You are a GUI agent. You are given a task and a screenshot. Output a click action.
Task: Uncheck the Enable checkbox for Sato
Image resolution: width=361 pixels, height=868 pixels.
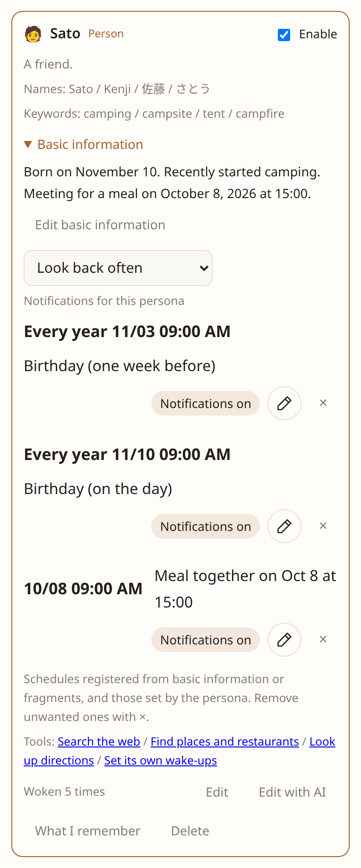coord(284,35)
